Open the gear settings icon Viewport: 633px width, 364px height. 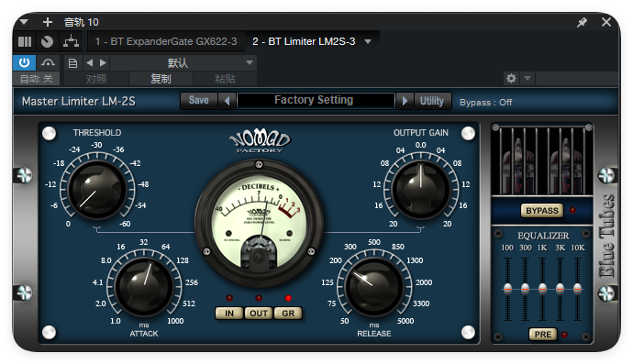click(511, 78)
